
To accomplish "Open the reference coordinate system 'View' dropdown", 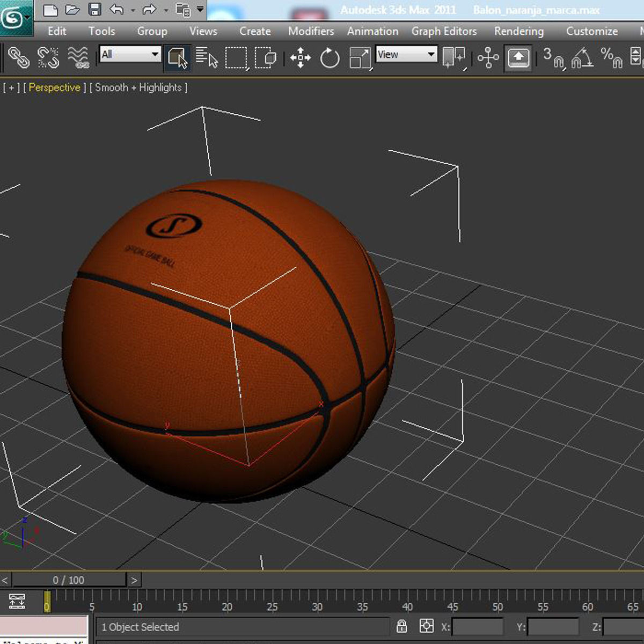I will [406, 54].
